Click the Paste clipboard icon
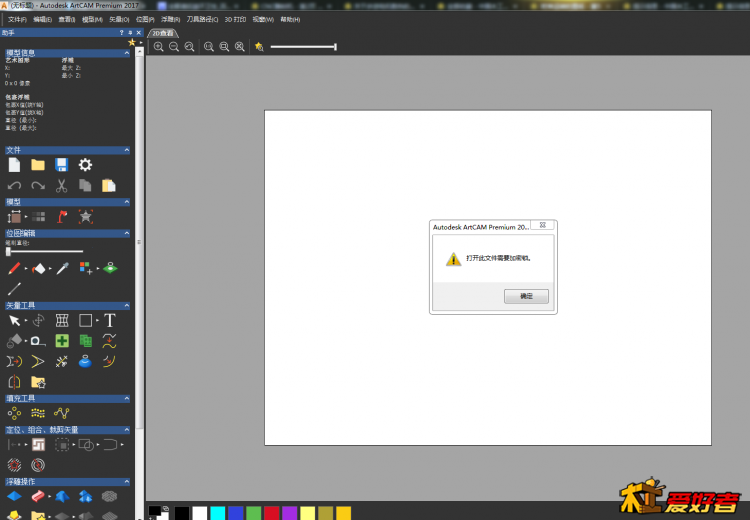This screenshot has width=750, height=520. tap(109, 186)
